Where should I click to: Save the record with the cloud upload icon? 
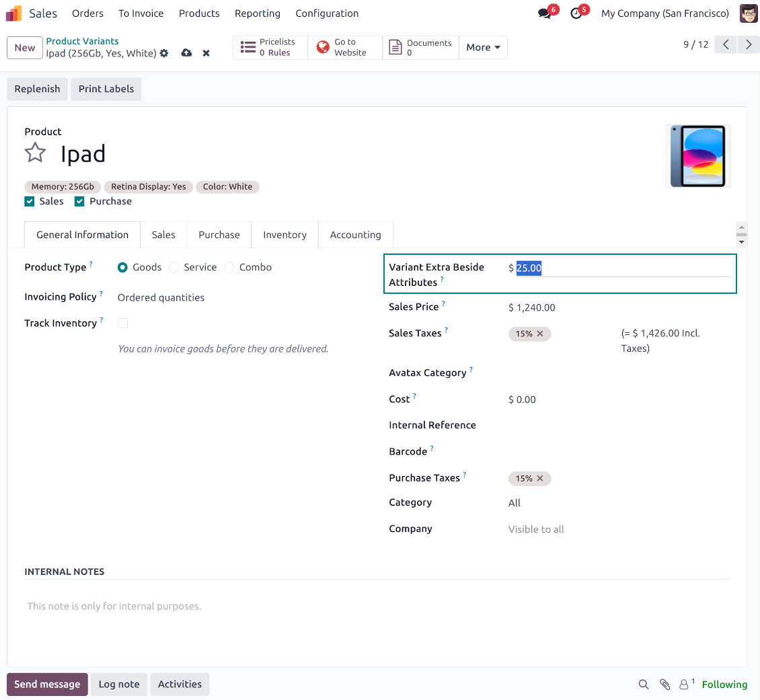[x=186, y=53]
